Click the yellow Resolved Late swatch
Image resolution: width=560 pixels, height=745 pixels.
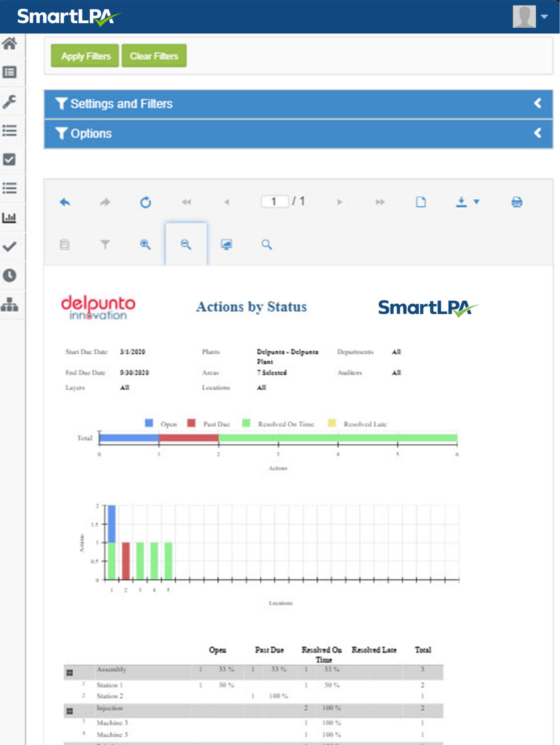coord(332,423)
